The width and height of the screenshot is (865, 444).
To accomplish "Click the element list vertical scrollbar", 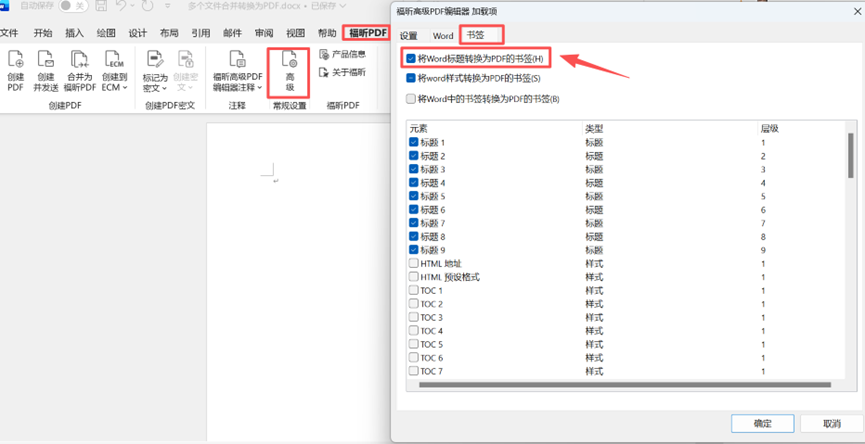I will click(x=850, y=155).
